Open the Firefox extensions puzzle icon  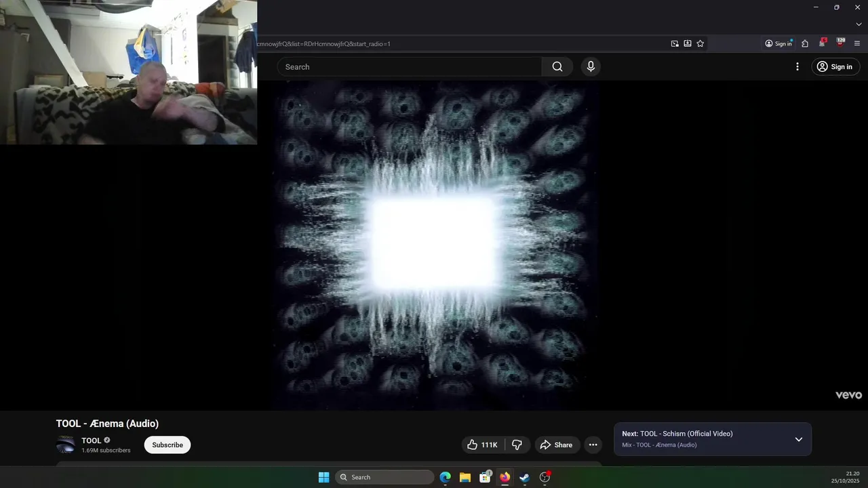click(805, 43)
